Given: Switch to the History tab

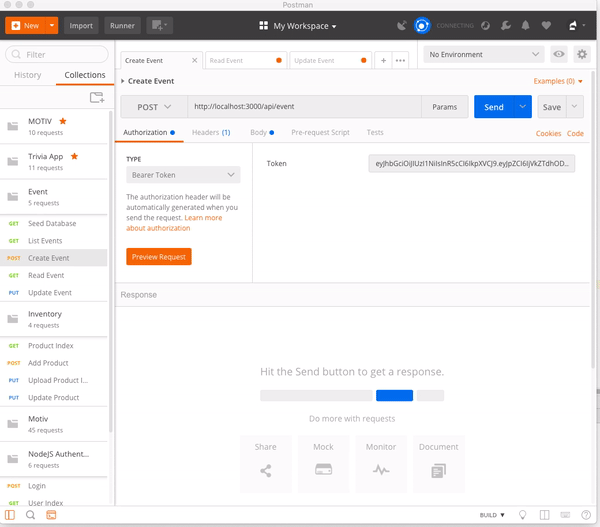Looking at the screenshot, I should tap(28, 75).
